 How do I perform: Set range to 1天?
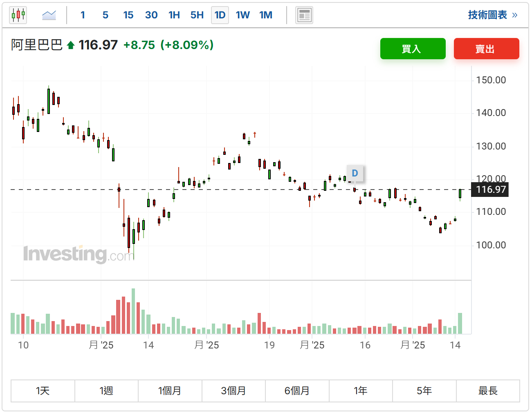coord(43,391)
